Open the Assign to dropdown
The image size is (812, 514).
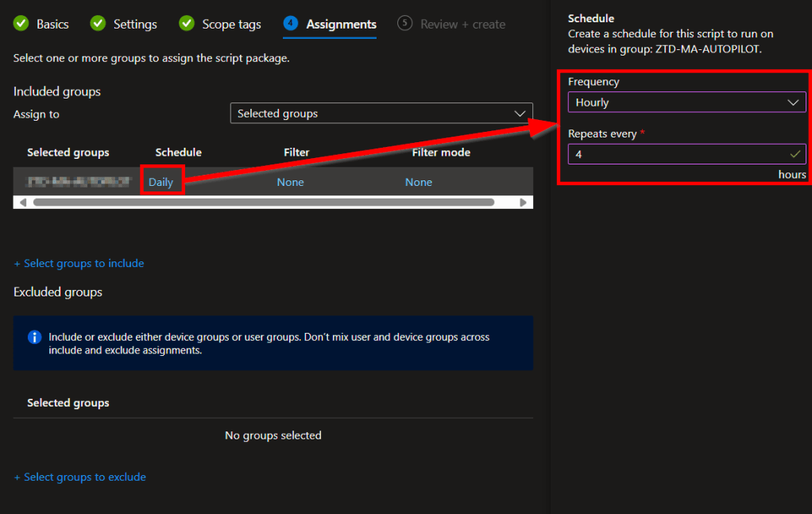(x=381, y=114)
